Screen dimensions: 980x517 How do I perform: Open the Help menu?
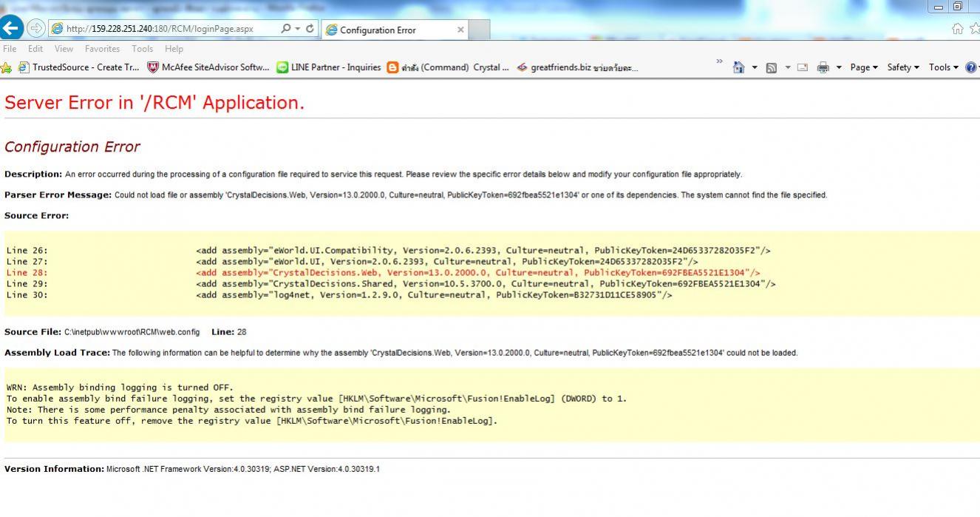click(x=174, y=49)
